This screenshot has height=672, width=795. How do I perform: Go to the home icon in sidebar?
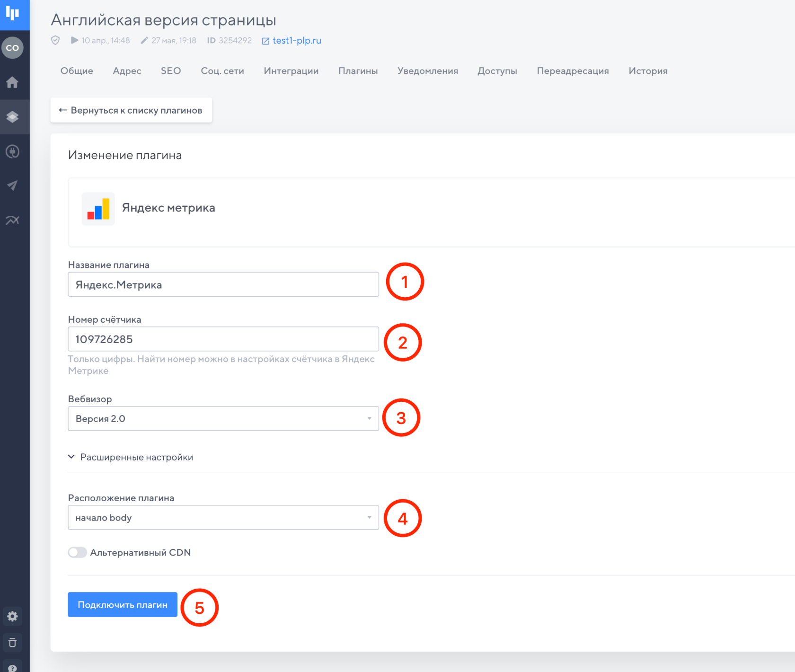tap(13, 82)
